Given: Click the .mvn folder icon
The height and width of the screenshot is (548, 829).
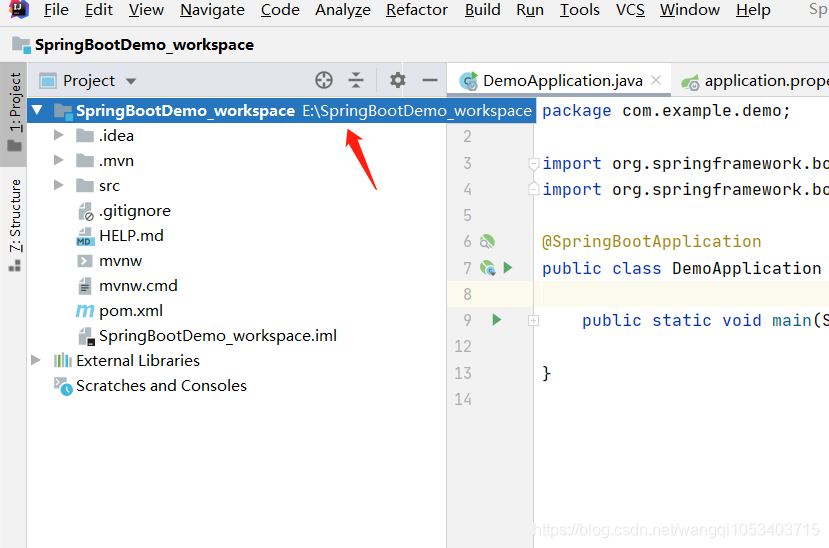Looking at the screenshot, I should [85, 161].
